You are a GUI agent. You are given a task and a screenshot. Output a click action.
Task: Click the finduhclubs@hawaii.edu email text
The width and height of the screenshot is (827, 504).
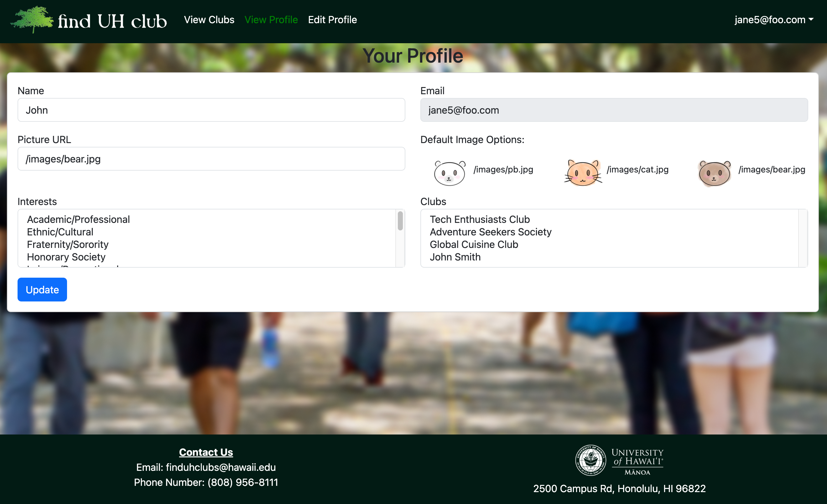221,467
